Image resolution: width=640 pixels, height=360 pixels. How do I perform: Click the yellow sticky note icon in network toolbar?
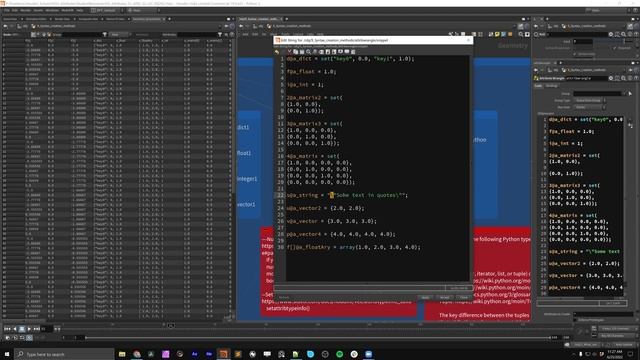pos(497,35)
